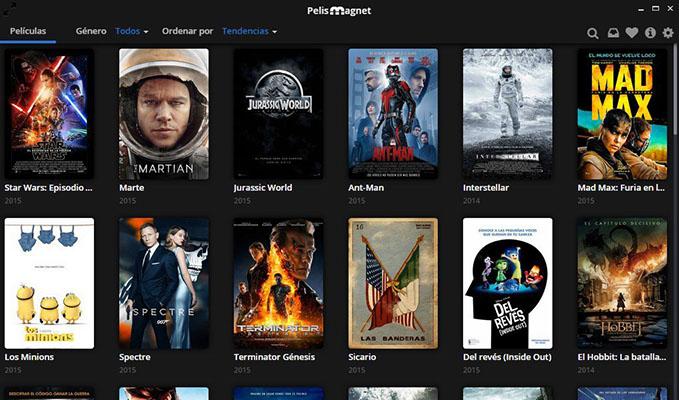Open The Martian poster
Screen dimensions: 679x400
pyautogui.click(x=164, y=113)
